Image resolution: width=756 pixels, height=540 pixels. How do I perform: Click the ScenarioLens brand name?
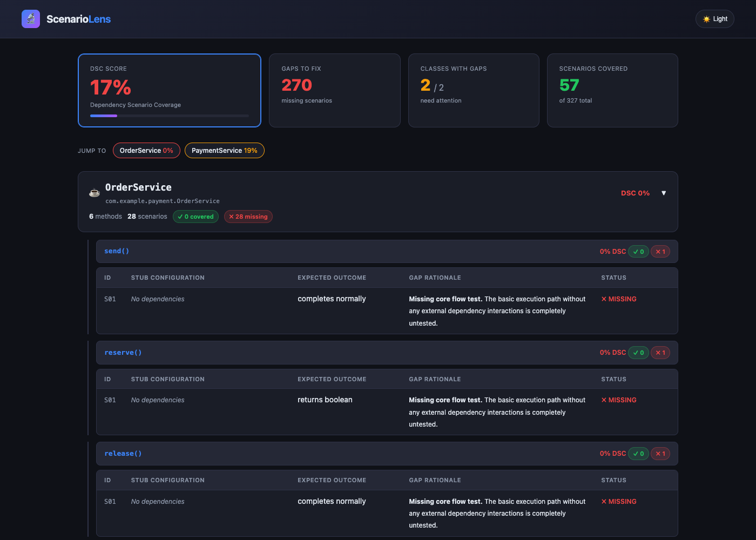[x=78, y=19]
